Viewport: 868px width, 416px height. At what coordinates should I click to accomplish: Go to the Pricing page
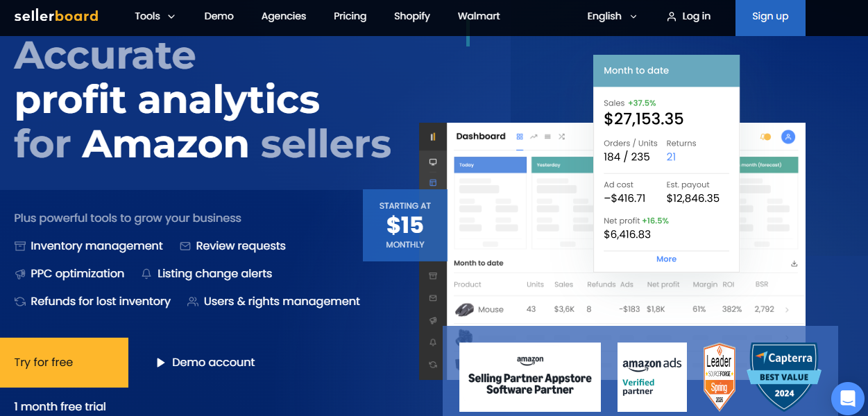click(x=350, y=16)
